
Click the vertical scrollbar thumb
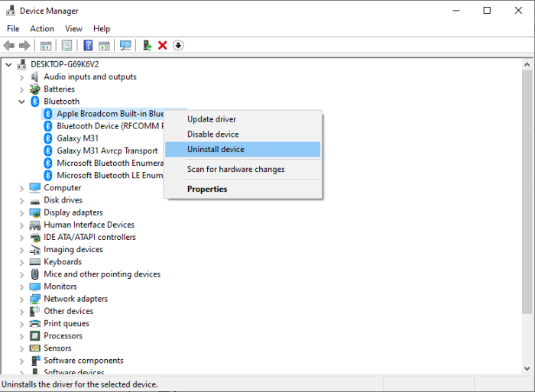(x=527, y=191)
